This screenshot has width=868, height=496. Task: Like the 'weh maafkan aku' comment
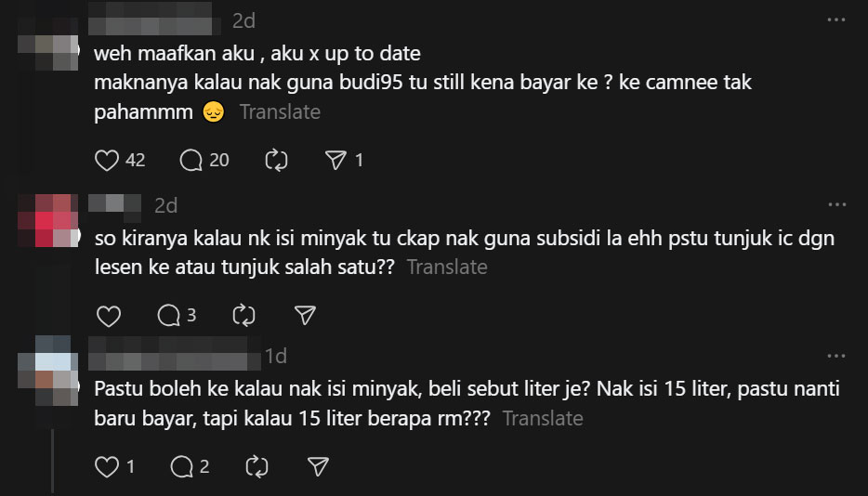108,160
